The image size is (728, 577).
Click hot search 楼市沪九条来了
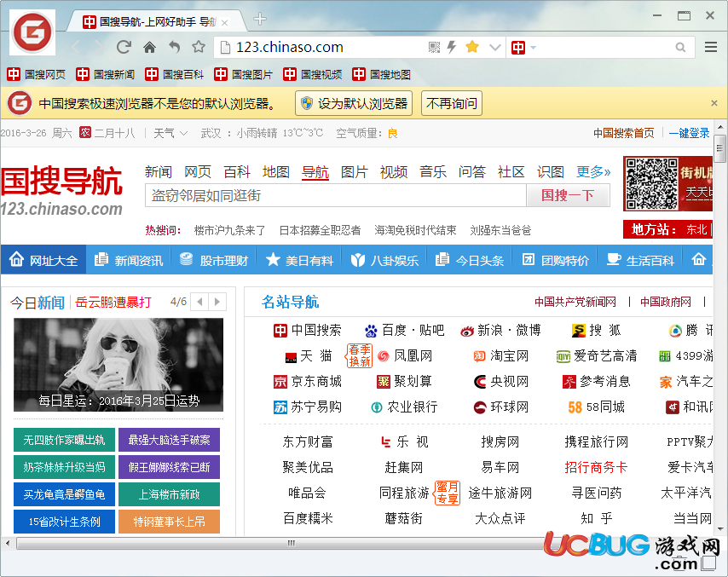point(229,230)
